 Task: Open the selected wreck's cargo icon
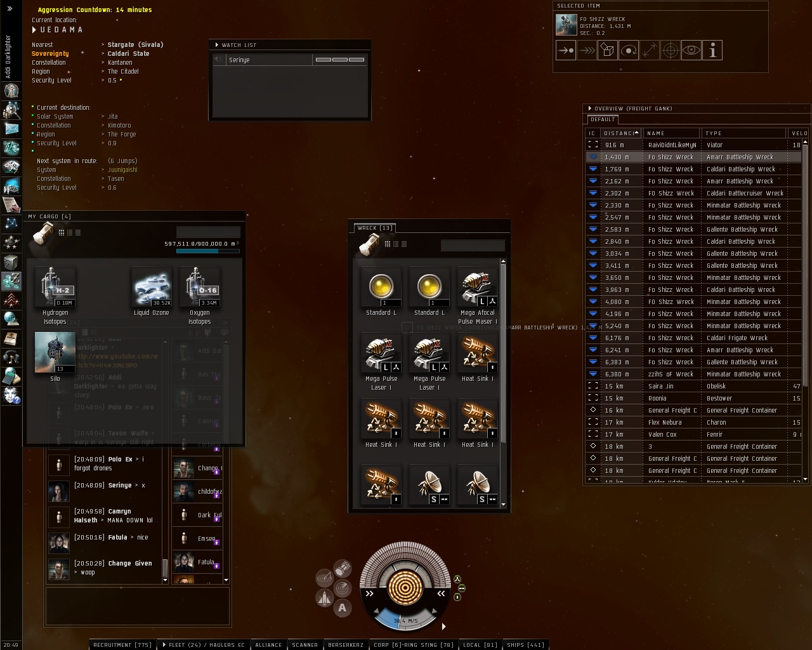click(x=608, y=50)
